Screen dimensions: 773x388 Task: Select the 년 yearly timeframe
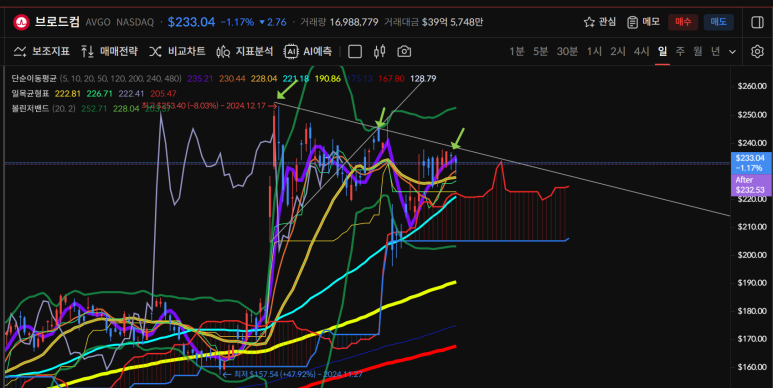(715, 51)
